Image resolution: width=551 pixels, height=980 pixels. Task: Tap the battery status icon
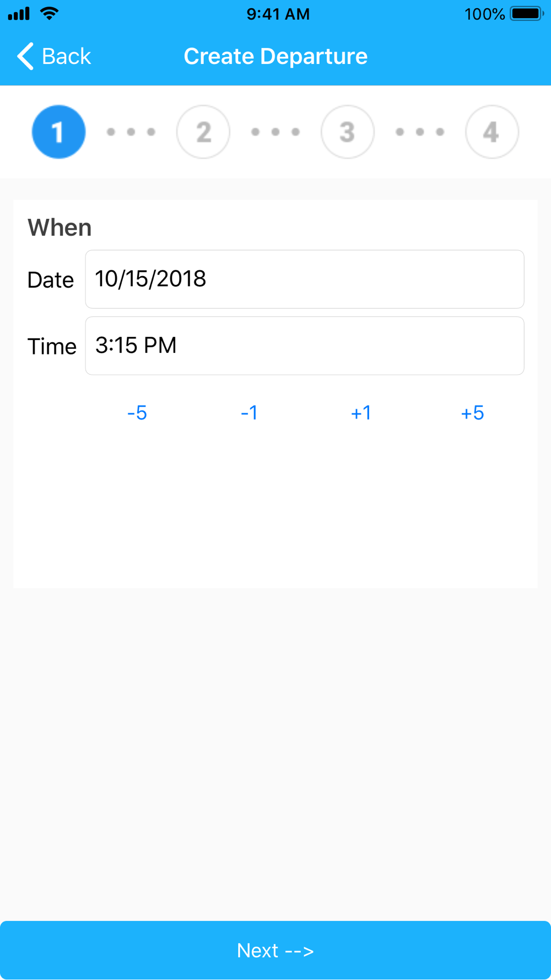(x=526, y=14)
